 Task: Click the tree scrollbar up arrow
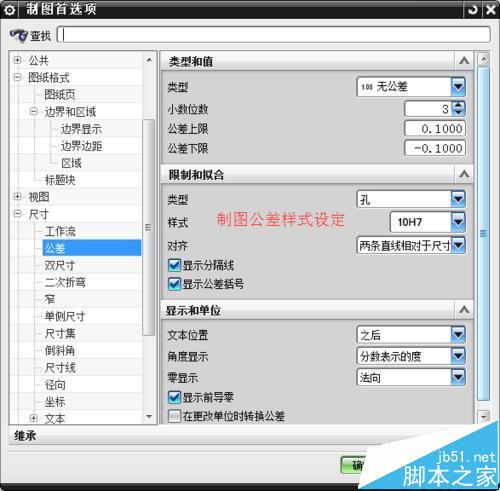149,60
